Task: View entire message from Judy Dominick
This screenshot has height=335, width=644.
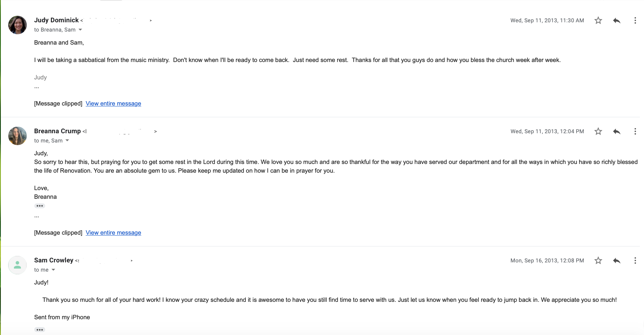Action: [113, 104]
